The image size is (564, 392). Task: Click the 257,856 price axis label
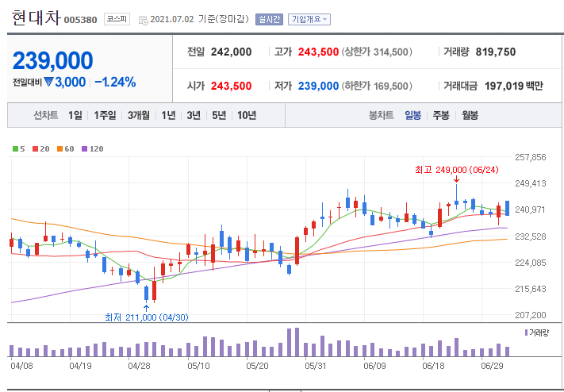(x=531, y=157)
